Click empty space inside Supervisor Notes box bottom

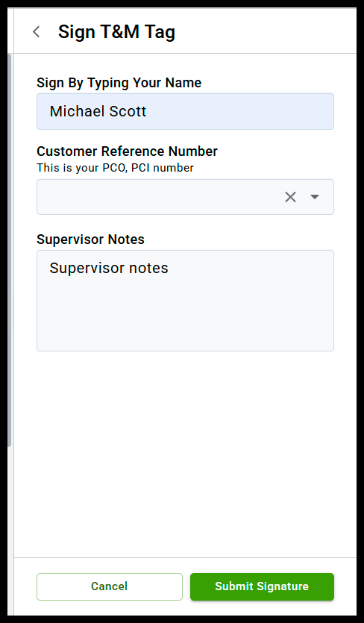tap(185, 326)
